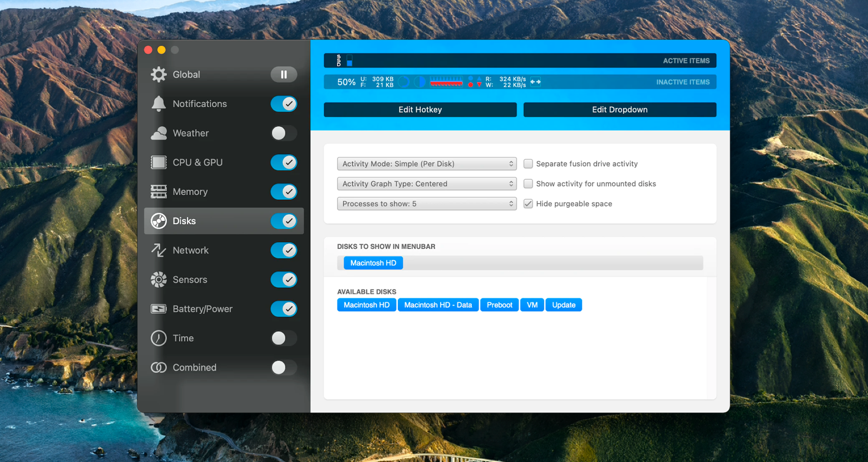The width and height of the screenshot is (868, 462).
Task: Pick the U/F used-free size item
Action: (x=377, y=82)
